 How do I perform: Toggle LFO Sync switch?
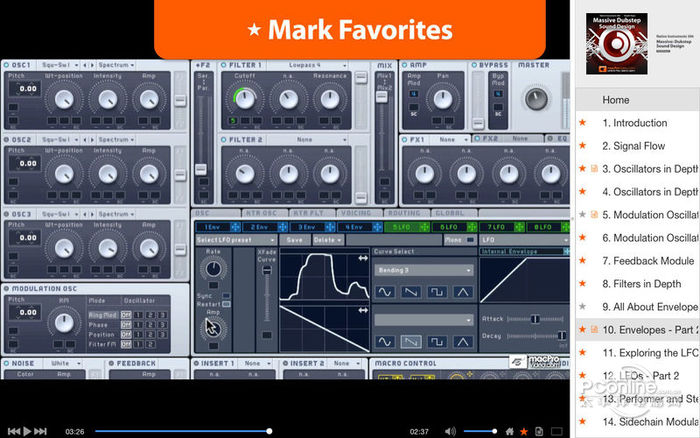click(x=226, y=296)
